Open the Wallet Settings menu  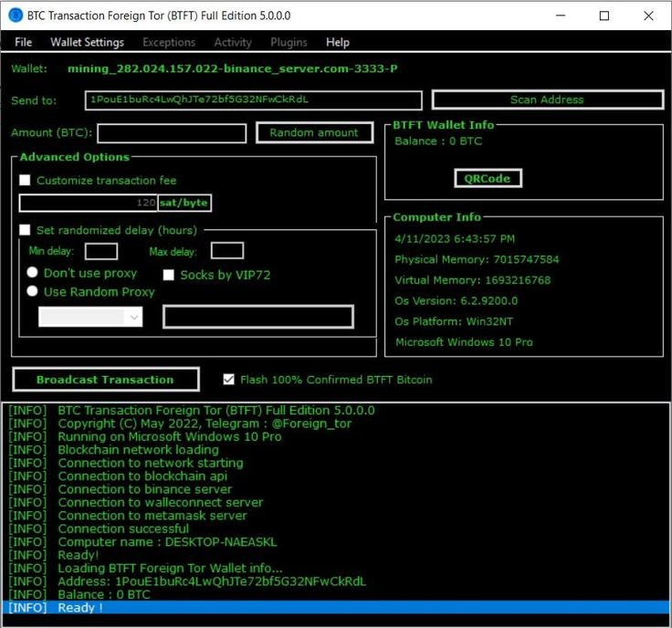pos(87,42)
